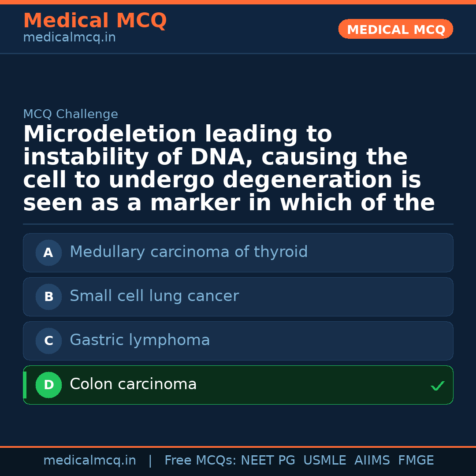
Task: Click USMLE in the footer
Action: (x=324, y=461)
